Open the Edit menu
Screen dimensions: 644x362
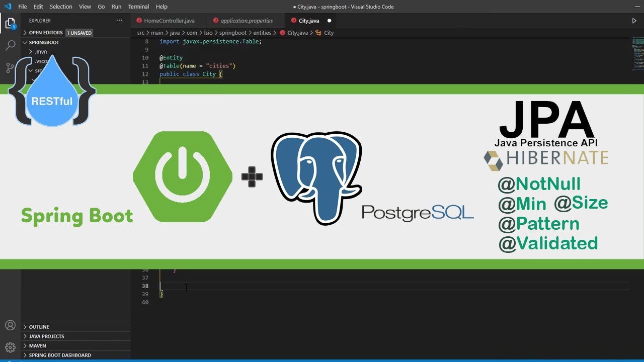click(x=38, y=7)
